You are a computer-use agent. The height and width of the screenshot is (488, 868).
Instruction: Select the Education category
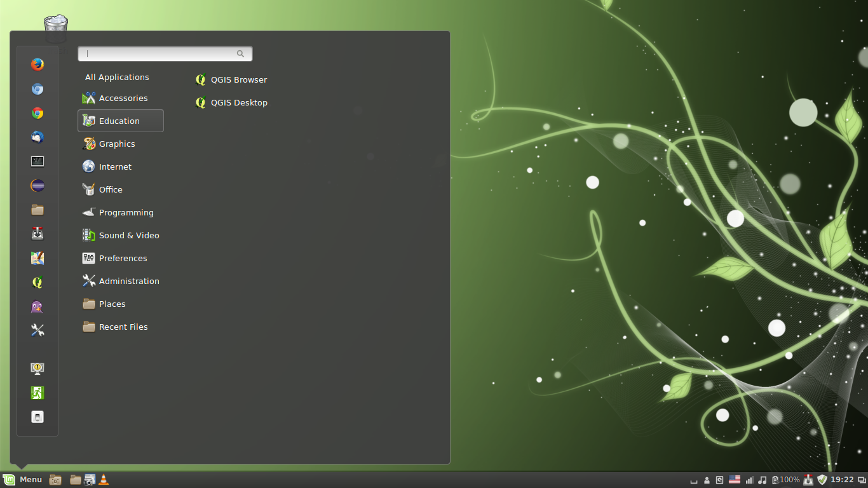click(x=121, y=121)
